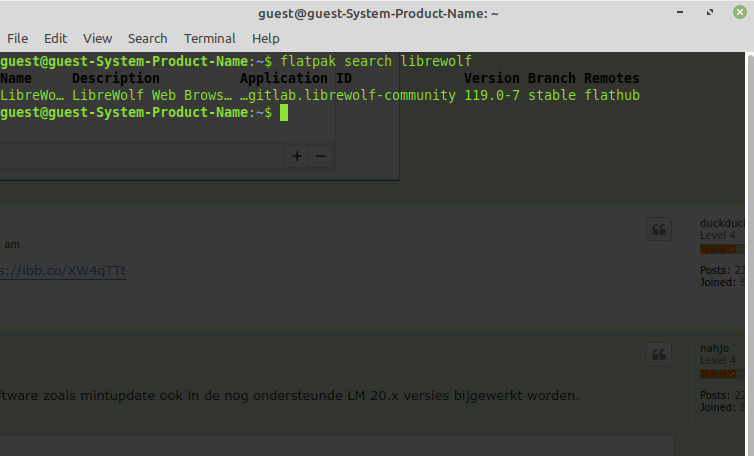Close the terminal window
The height and width of the screenshot is (456, 754).
740,12
